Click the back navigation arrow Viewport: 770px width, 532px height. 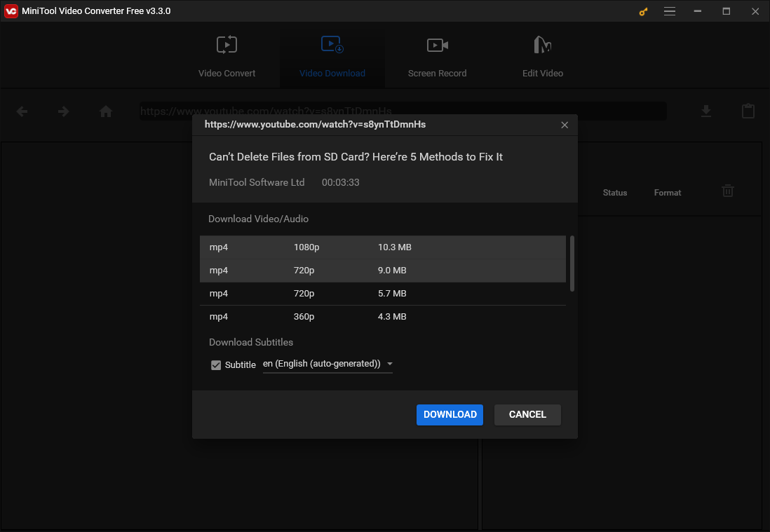[x=22, y=111]
